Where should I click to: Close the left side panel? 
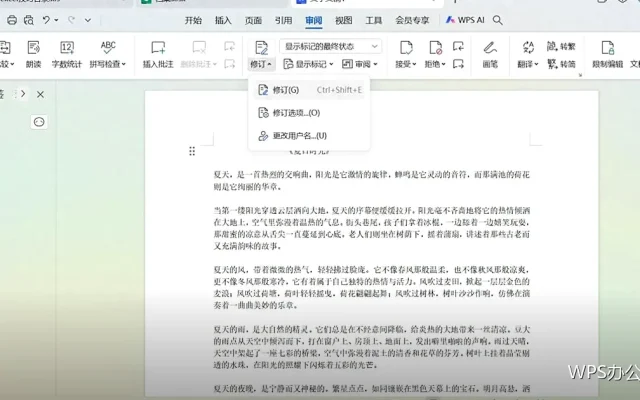(40, 95)
